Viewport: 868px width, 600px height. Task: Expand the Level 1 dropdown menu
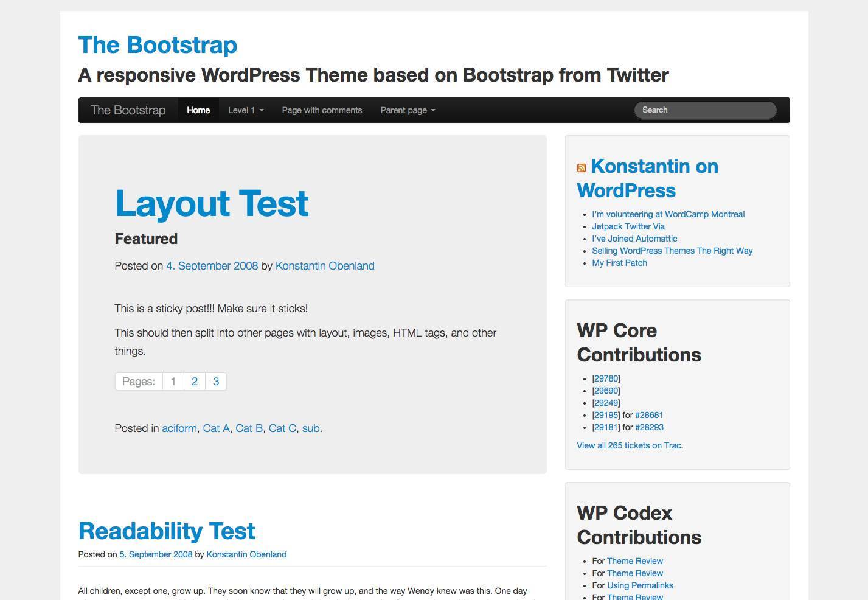click(x=246, y=110)
